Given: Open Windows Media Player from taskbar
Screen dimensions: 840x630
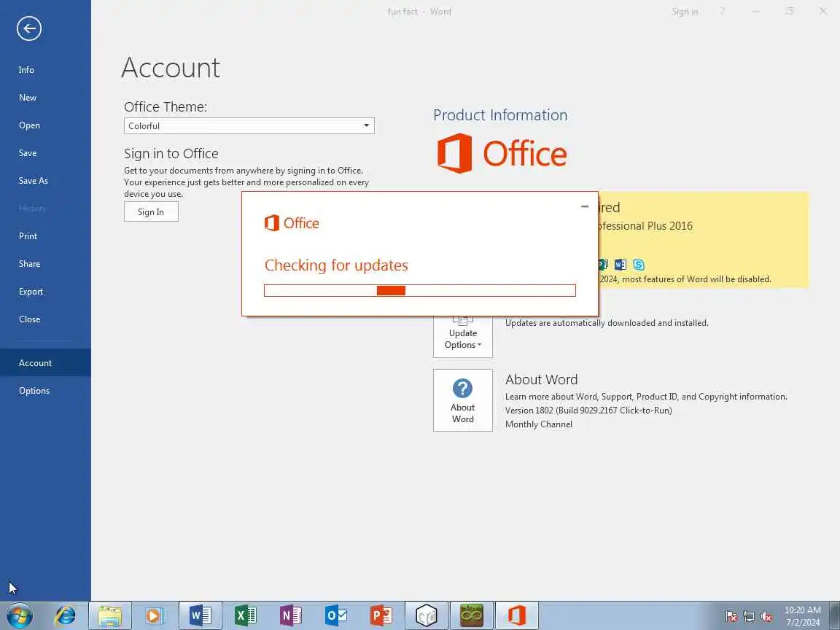Looking at the screenshot, I should click(x=155, y=615).
